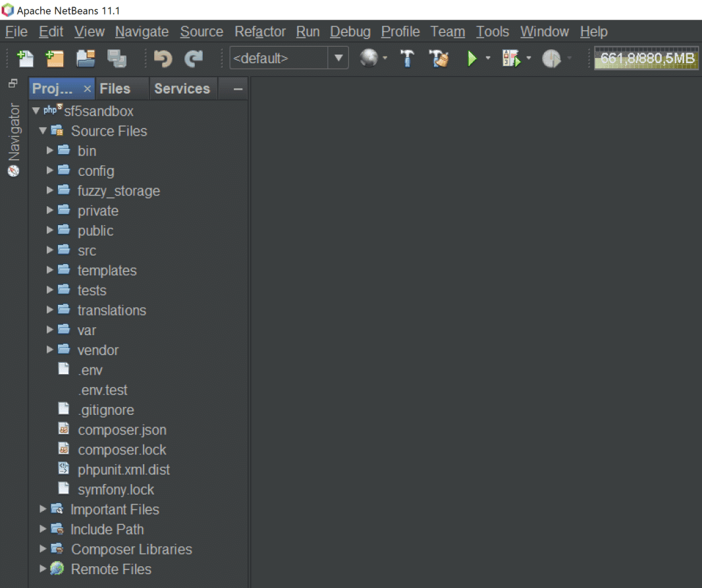Select the public folder label
Viewport: 702px width, 588px height.
click(95, 231)
